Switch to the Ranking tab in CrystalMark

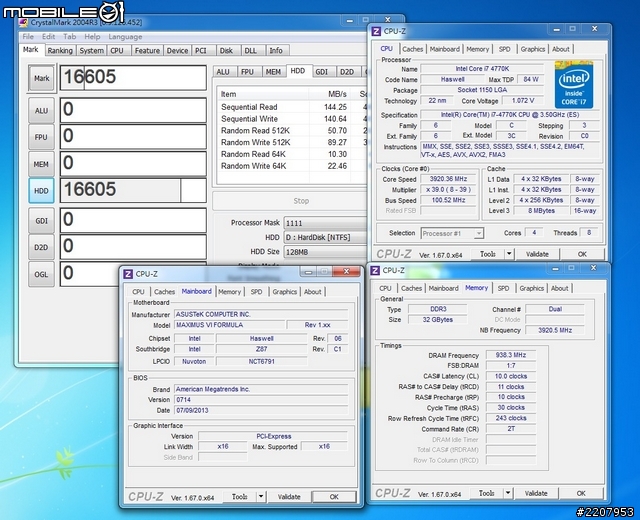60,51
